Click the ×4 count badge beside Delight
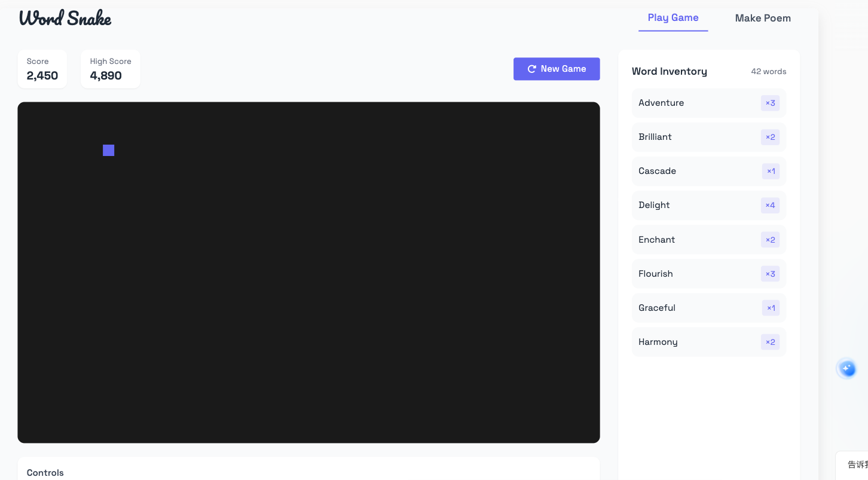 pyautogui.click(x=770, y=205)
